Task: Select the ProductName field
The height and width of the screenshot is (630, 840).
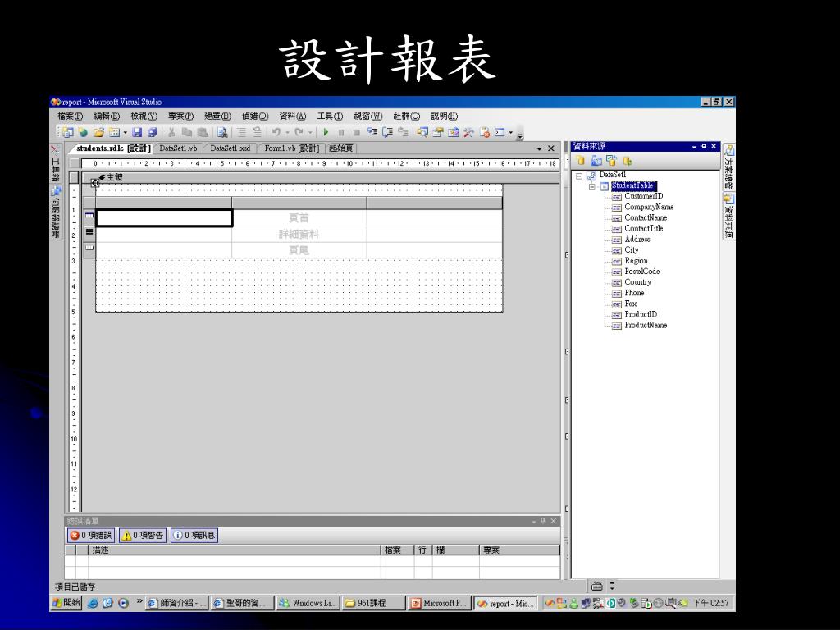Action: tap(646, 325)
